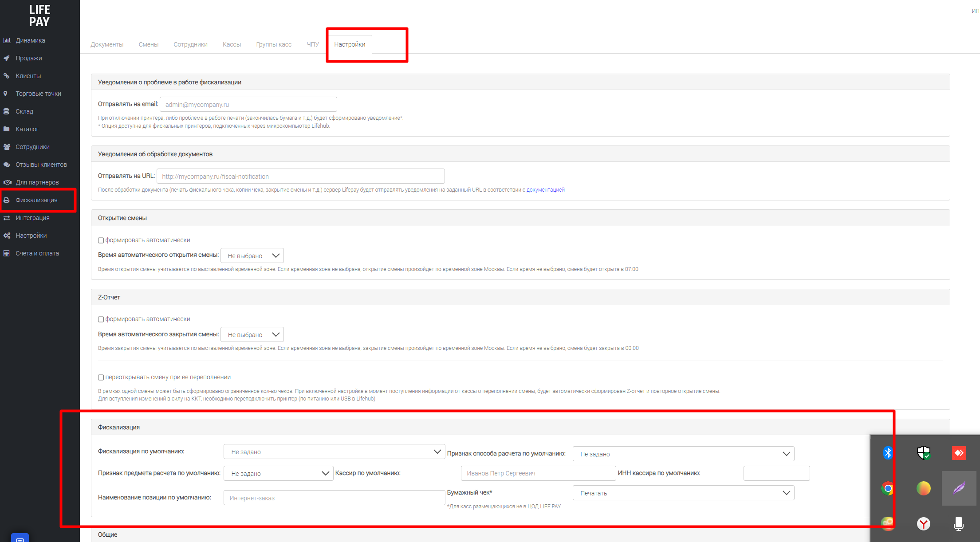Click the sidebar Настройки gears icon
The image size is (980, 542).
click(7, 236)
